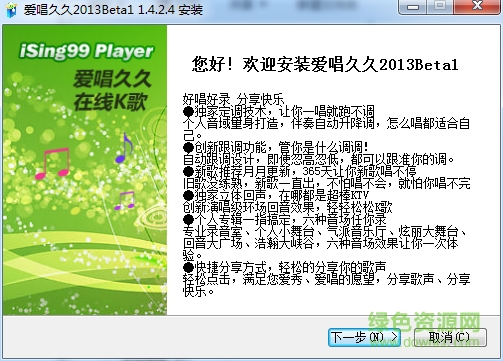
Task: Click the blue eighth note graphic
Action: tap(124, 148)
